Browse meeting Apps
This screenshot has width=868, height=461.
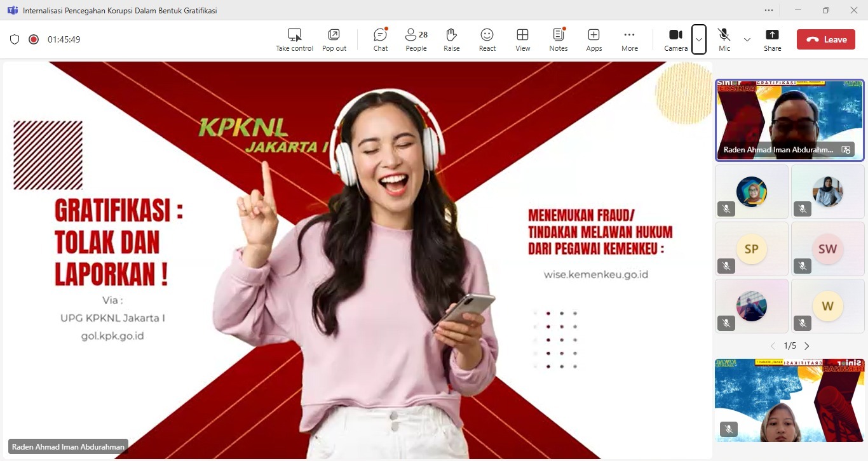[593, 39]
